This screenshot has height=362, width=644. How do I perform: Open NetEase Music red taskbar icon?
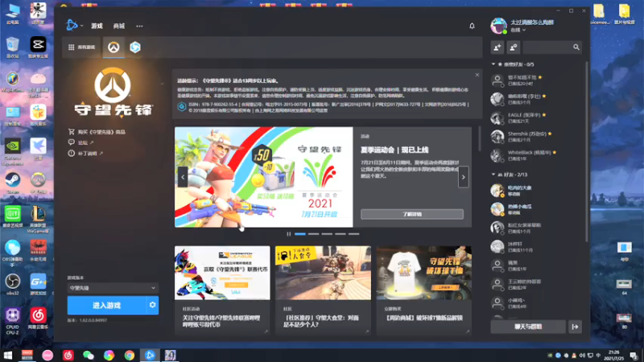pos(68,355)
